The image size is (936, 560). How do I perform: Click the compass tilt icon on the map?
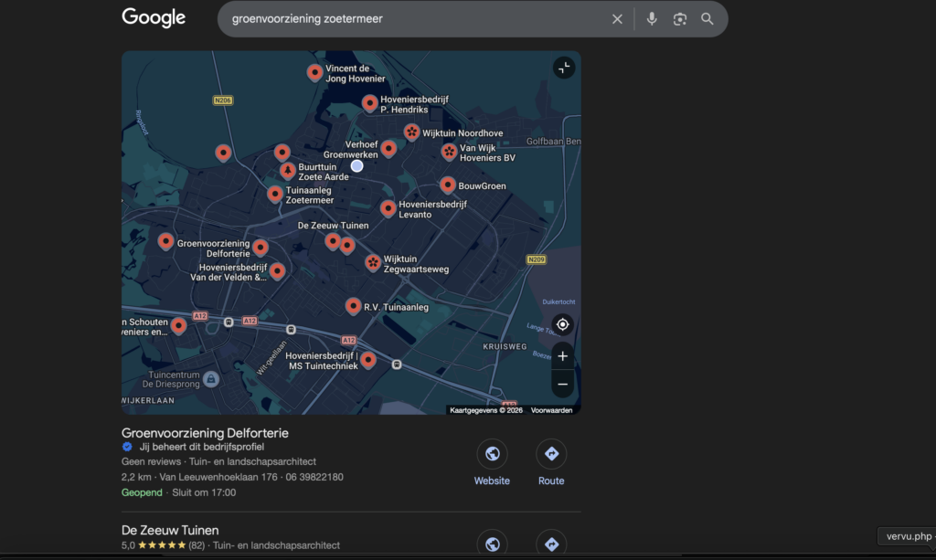pyautogui.click(x=563, y=68)
